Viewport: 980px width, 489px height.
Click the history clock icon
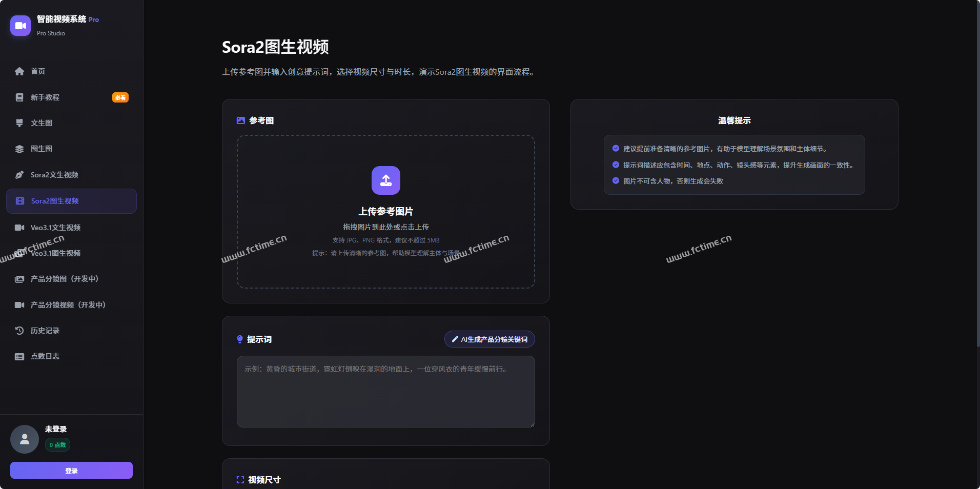tap(19, 331)
